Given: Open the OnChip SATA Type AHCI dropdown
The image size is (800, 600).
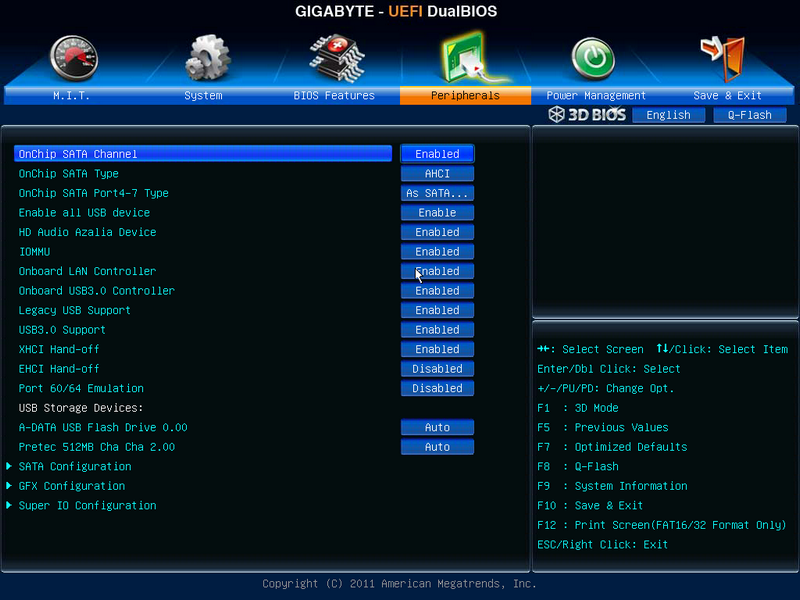Looking at the screenshot, I should point(437,174).
